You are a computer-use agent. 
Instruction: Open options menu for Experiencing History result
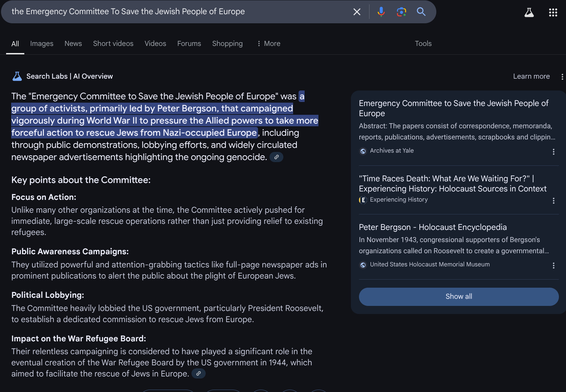point(553,201)
